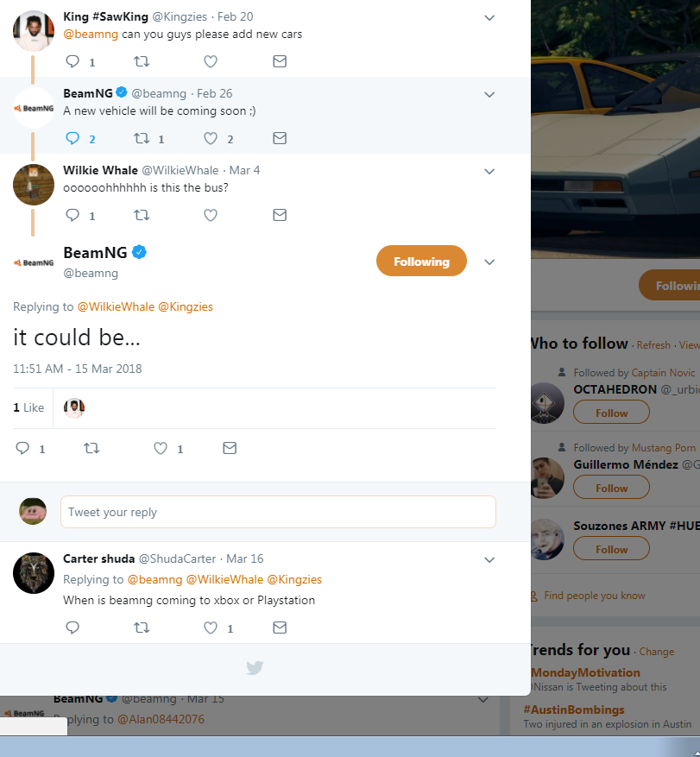Screen dimensions: 700x757
Task: Open more-options chevron on Wilkie Whale's tweet
Action: tap(489, 171)
